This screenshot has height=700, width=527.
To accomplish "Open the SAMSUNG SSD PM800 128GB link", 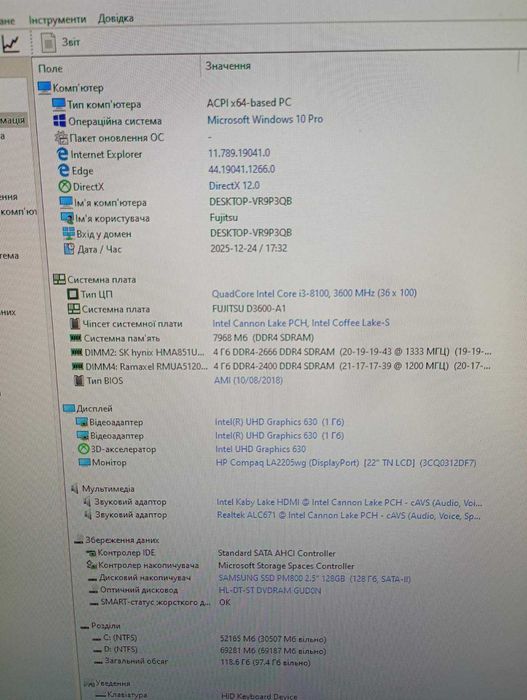I will tap(314, 579).
